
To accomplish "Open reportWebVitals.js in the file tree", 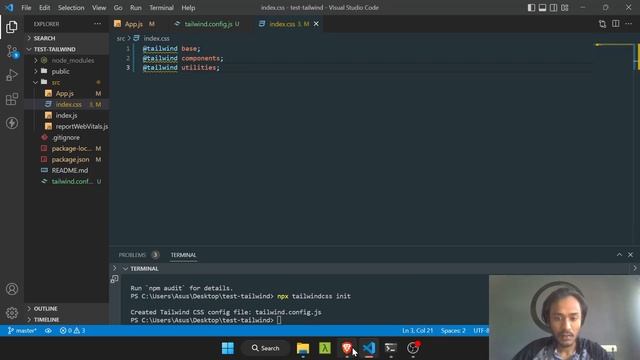I will click(67, 127).
